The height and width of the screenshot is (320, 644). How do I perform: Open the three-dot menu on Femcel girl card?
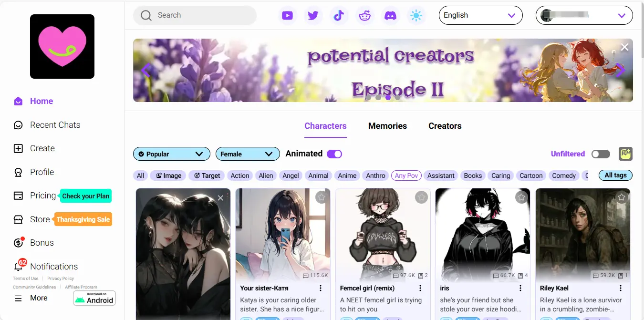420,288
